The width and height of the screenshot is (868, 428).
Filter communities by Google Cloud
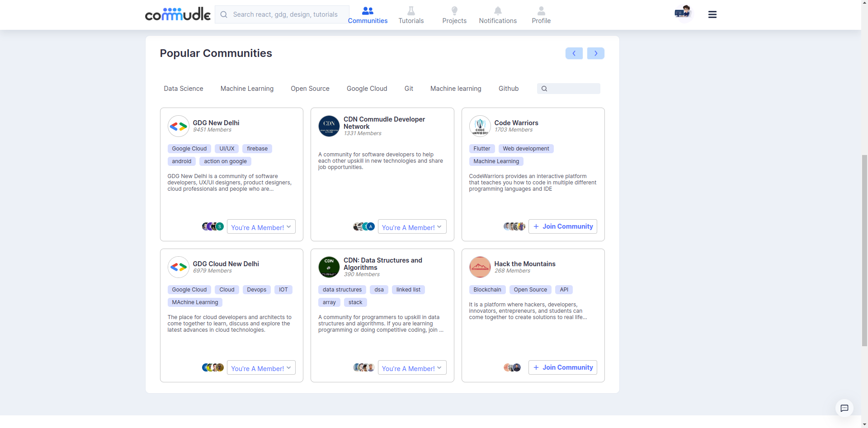pos(367,89)
